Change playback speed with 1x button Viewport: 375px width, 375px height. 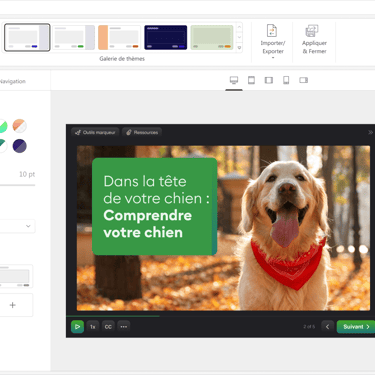[93, 327]
